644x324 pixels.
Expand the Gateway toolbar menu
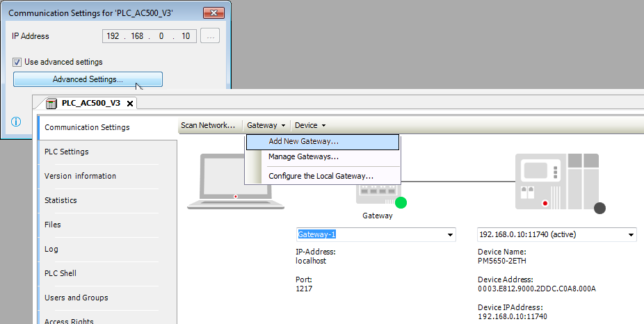[x=266, y=125]
